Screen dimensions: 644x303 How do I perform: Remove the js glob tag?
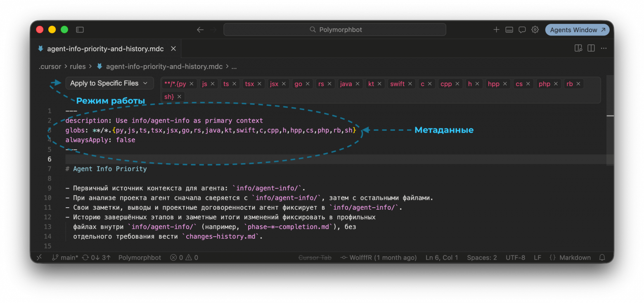(x=213, y=84)
